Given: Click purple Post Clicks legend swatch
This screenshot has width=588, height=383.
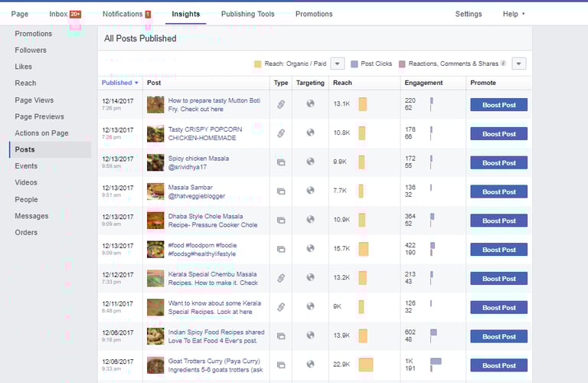Looking at the screenshot, I should [x=354, y=64].
